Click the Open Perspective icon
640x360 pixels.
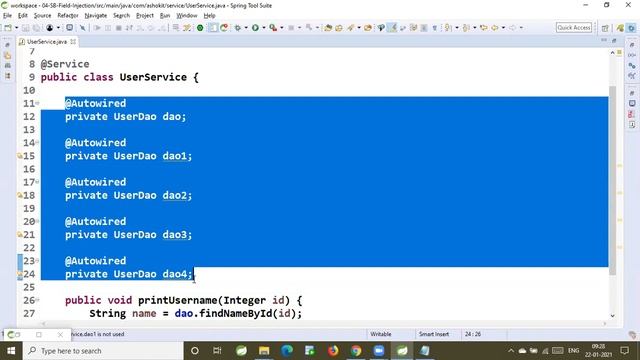605,28
